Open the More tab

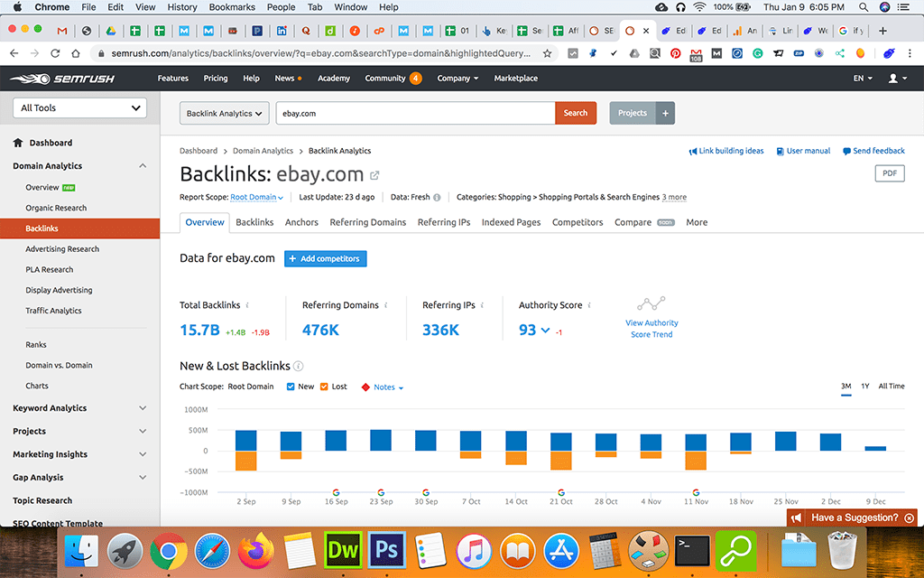697,222
